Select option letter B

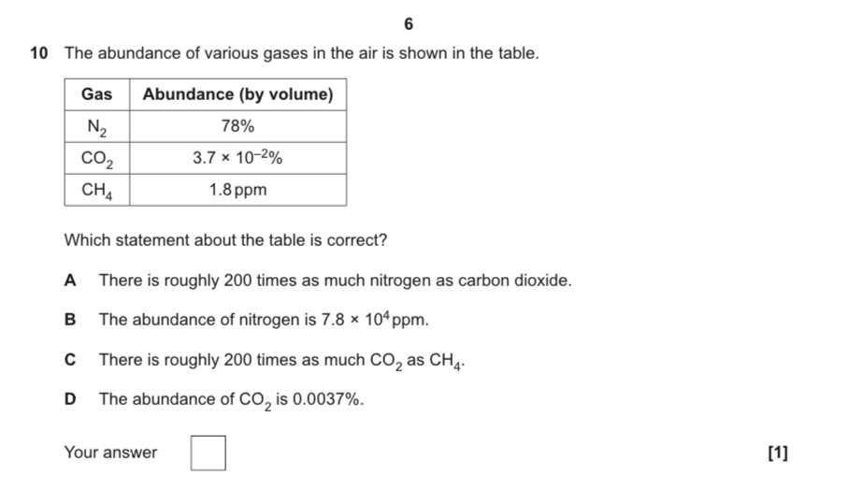tap(70, 320)
